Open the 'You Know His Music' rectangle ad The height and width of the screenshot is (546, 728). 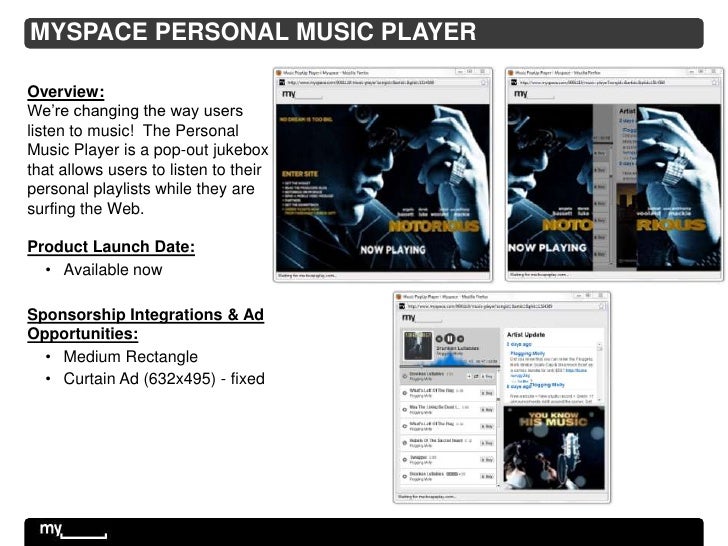click(x=554, y=448)
